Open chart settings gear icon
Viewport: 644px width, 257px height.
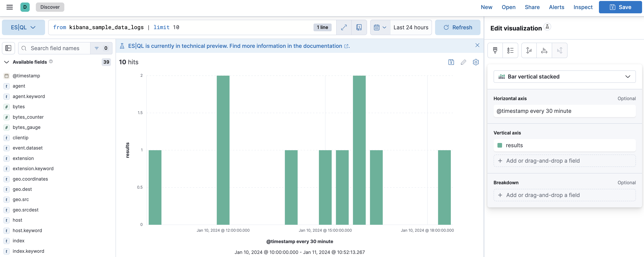click(476, 62)
